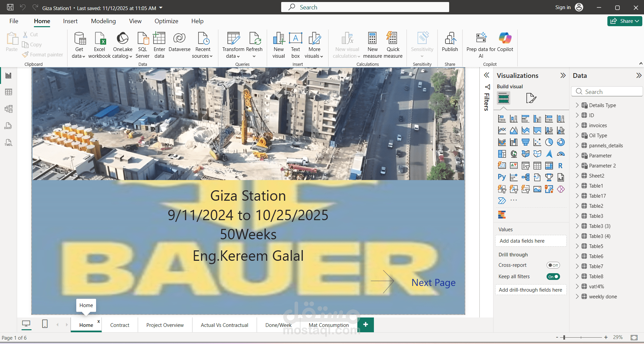Image resolution: width=644 pixels, height=344 pixels.
Task: Collapse the ribbon with the caret
Action: 641,63
